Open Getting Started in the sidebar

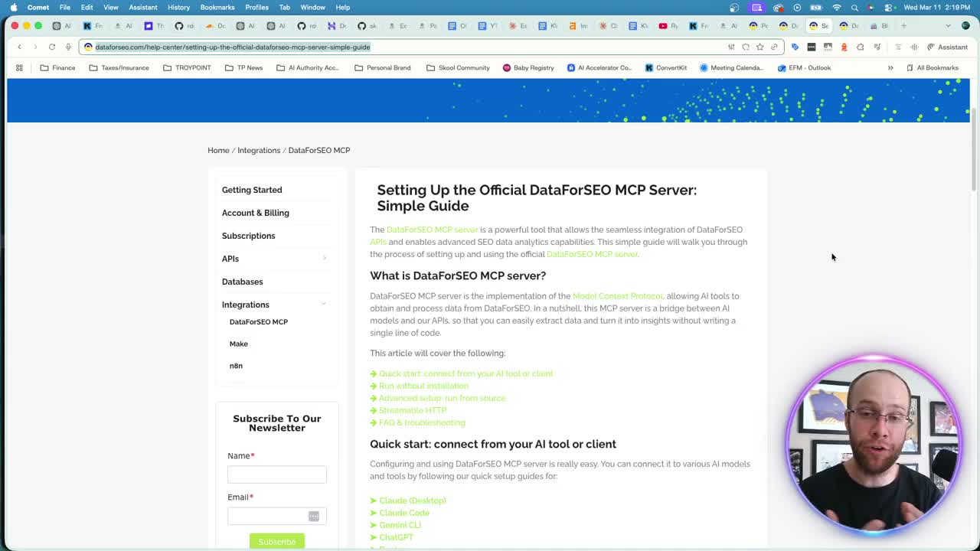pyautogui.click(x=252, y=190)
